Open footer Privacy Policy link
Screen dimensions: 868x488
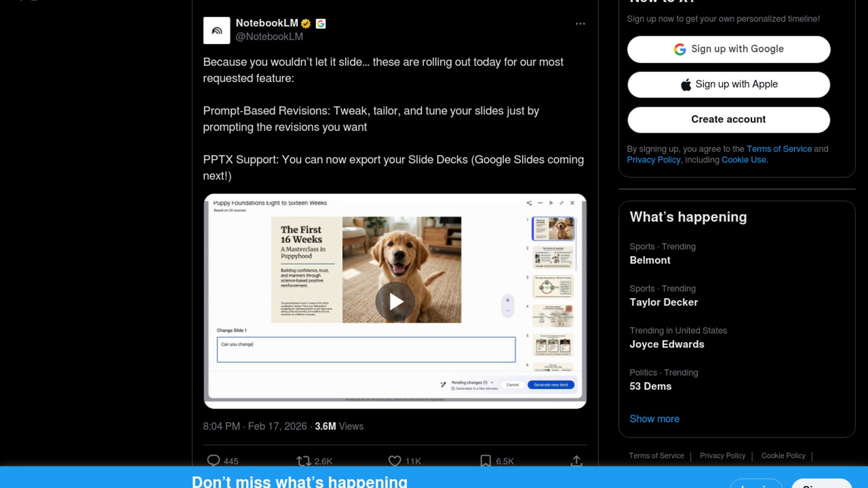coord(722,455)
